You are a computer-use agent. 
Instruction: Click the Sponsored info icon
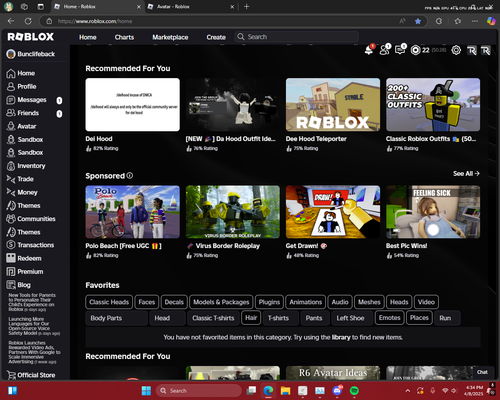(130, 175)
